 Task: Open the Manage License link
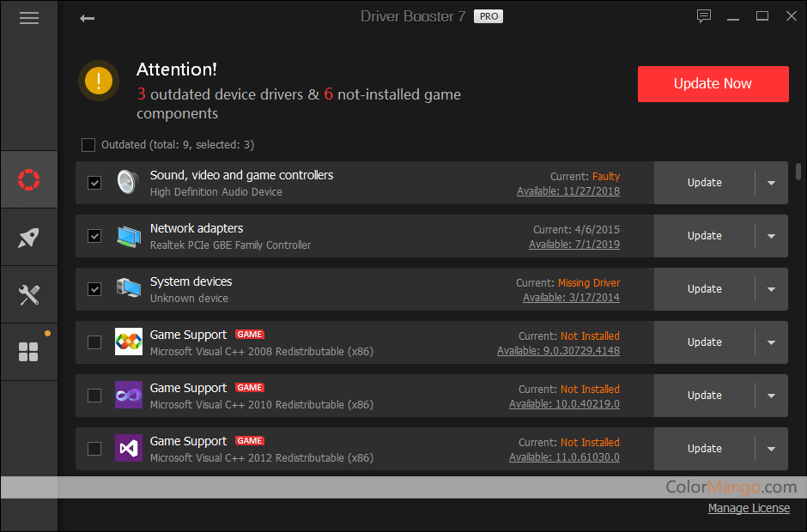pos(749,508)
